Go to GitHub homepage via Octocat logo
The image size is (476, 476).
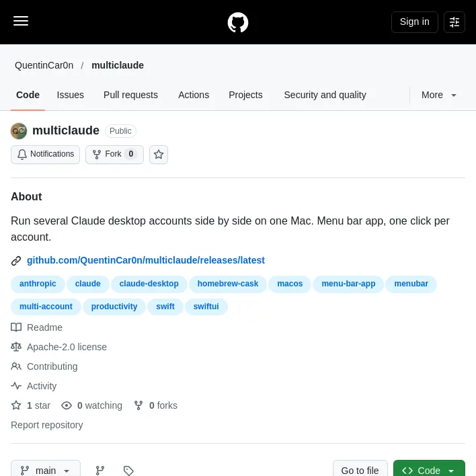click(238, 22)
